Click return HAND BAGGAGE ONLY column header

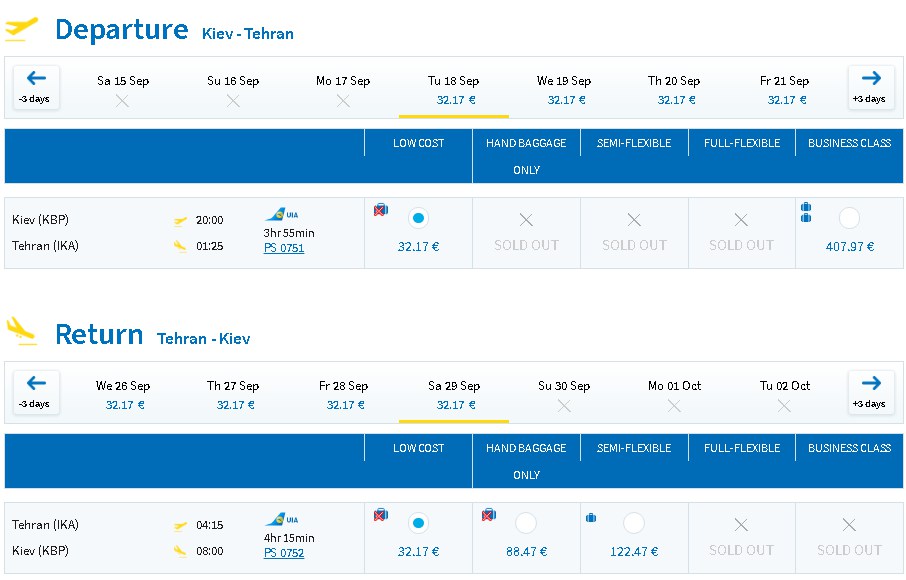pos(526,461)
